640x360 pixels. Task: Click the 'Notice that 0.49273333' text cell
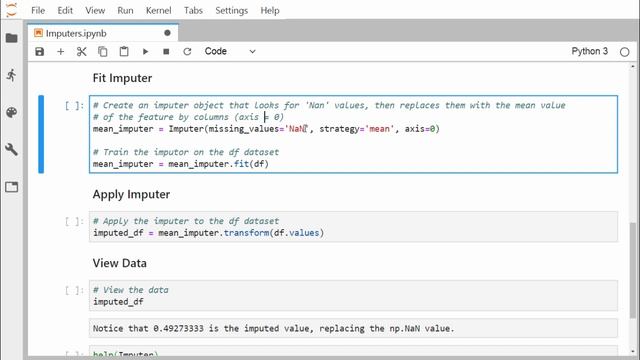[x=353, y=329]
